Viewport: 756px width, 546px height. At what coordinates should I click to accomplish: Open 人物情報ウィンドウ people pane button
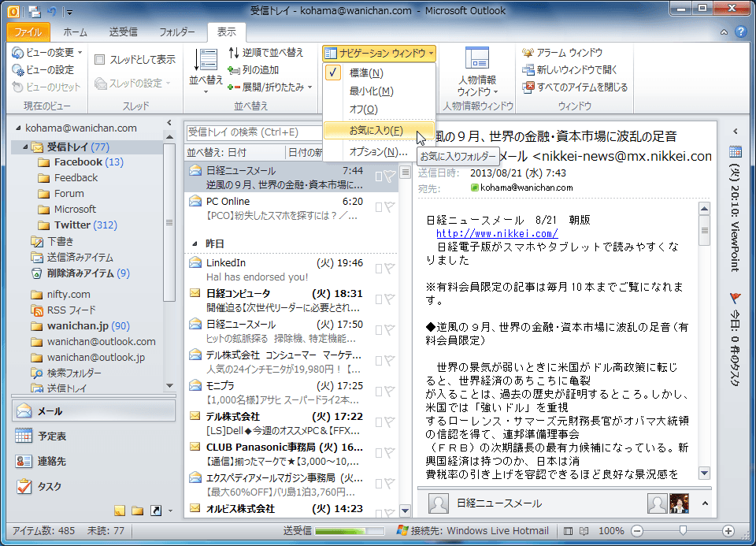pyautogui.click(x=477, y=72)
